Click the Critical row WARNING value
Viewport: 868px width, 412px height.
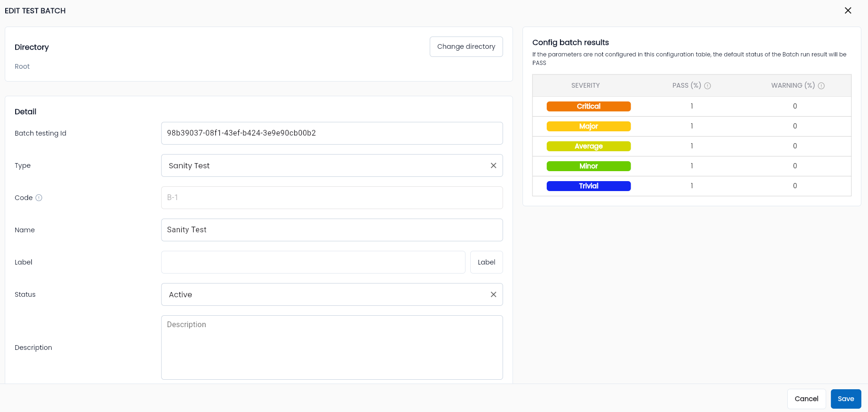click(795, 106)
